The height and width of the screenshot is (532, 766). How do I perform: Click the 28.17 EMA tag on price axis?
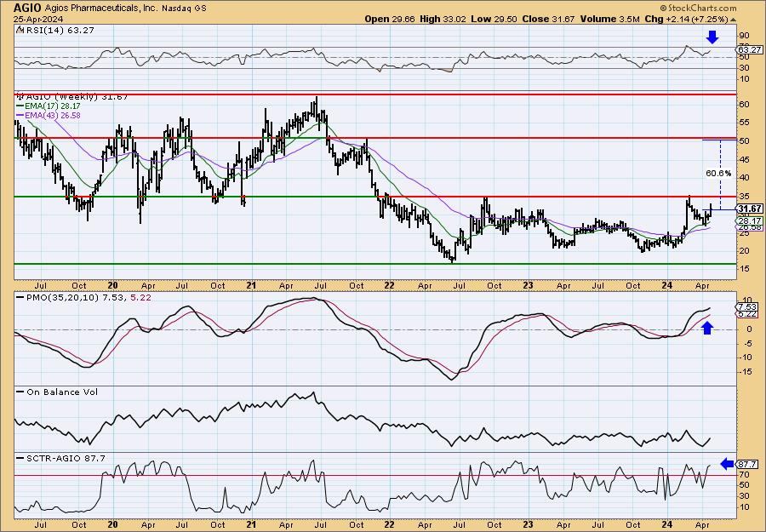coord(749,220)
